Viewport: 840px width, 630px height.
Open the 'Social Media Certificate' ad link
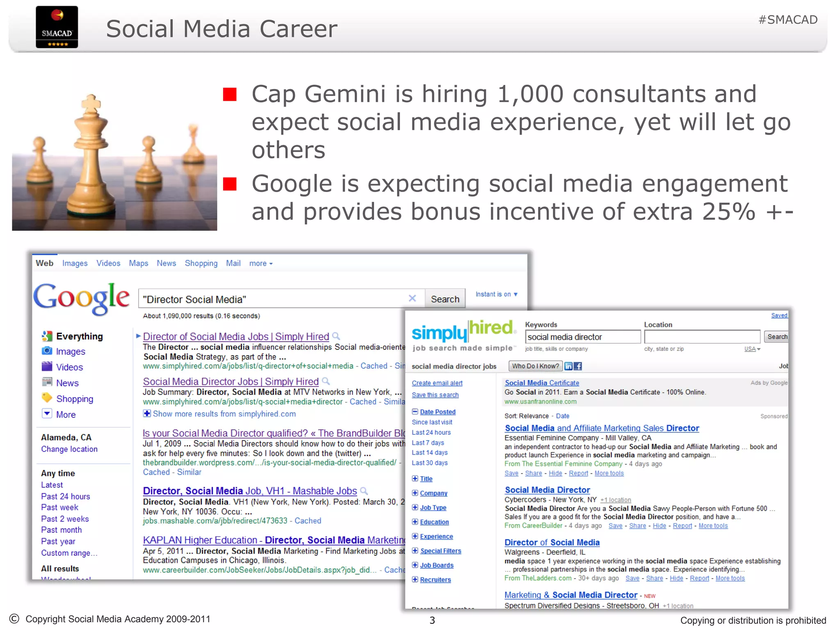[542, 383]
